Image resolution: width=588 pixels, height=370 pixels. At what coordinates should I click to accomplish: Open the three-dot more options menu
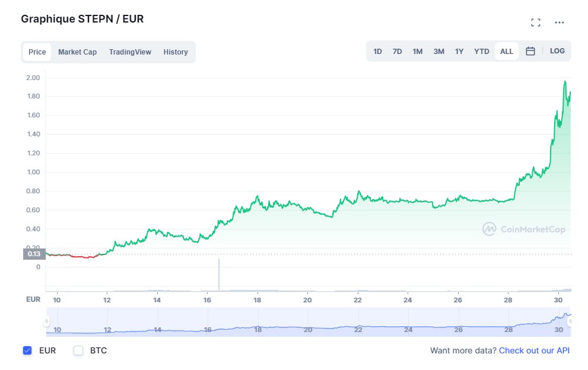coord(559,23)
